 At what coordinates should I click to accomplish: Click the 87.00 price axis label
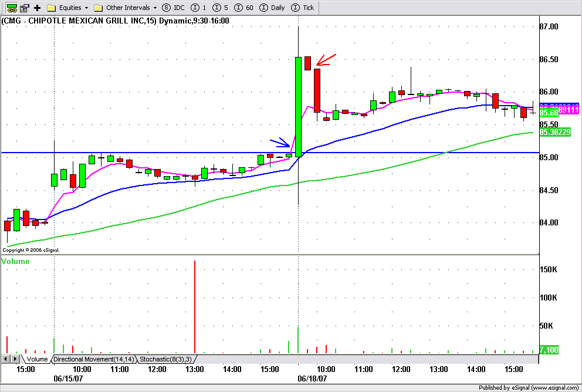[549, 26]
